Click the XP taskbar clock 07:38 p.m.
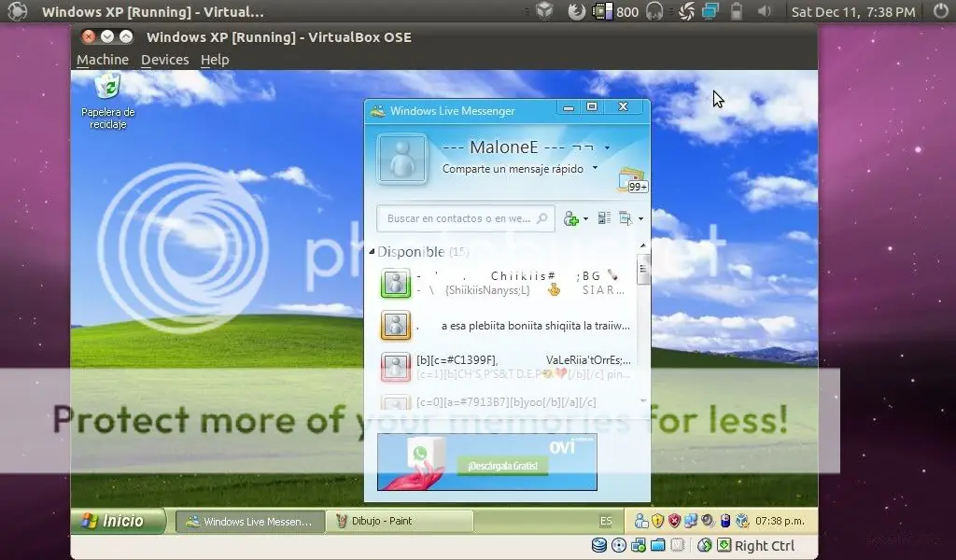 tap(780, 521)
